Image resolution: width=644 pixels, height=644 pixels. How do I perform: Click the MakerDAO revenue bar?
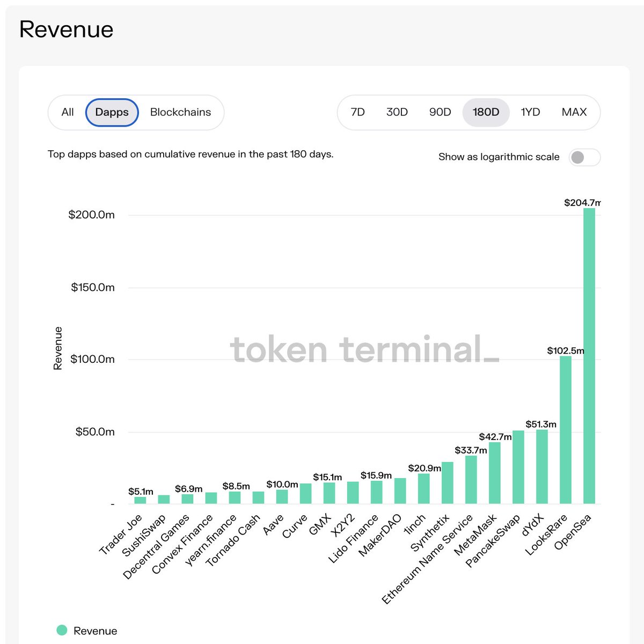[x=400, y=491]
